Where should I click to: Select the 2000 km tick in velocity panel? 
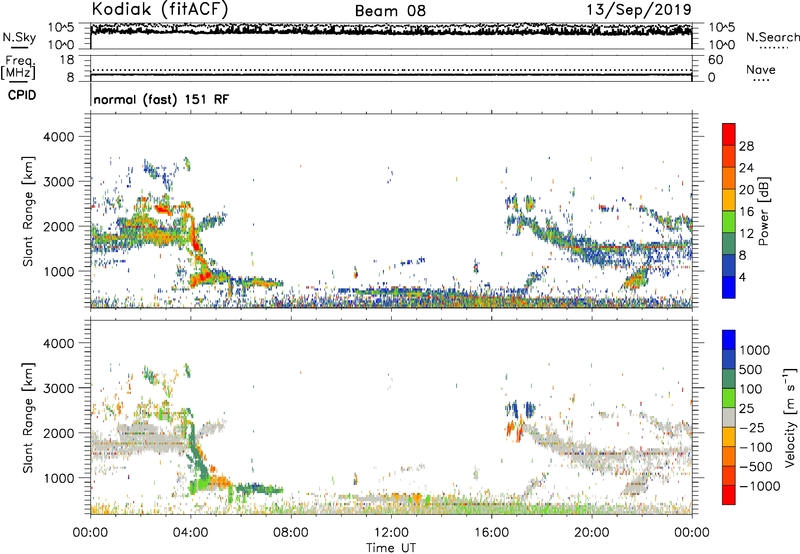pyautogui.click(x=59, y=434)
